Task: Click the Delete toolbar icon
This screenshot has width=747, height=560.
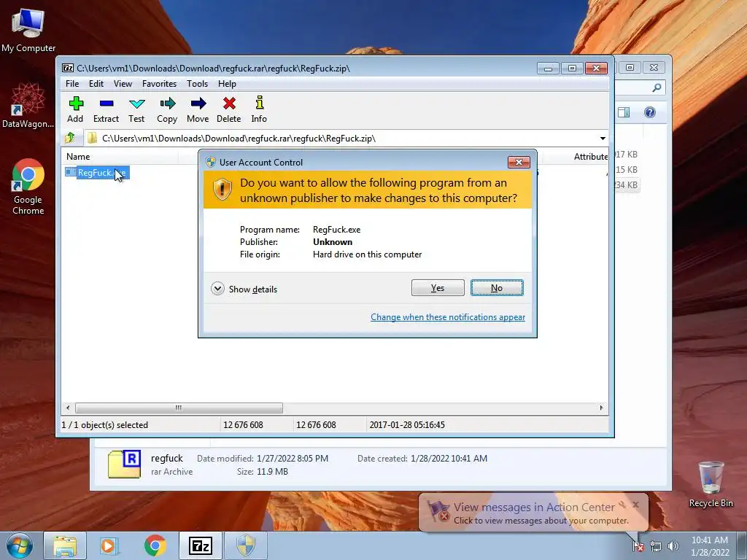Action: pyautogui.click(x=228, y=110)
